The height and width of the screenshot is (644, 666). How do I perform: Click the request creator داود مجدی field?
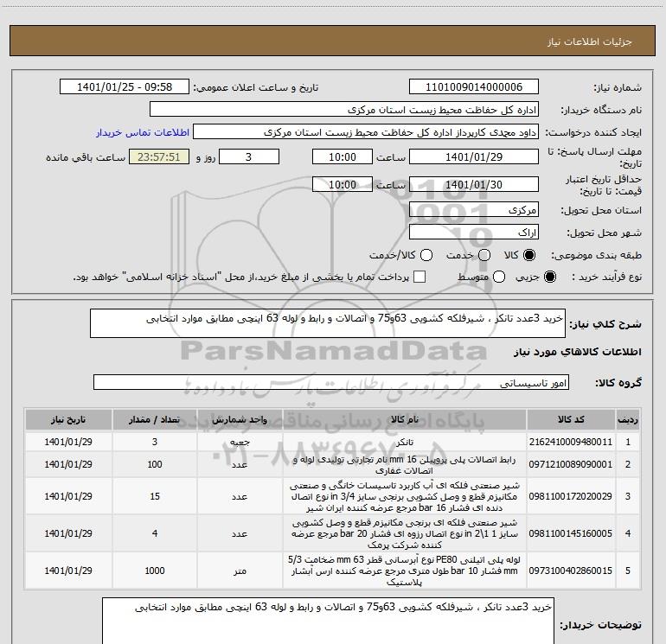366,132
